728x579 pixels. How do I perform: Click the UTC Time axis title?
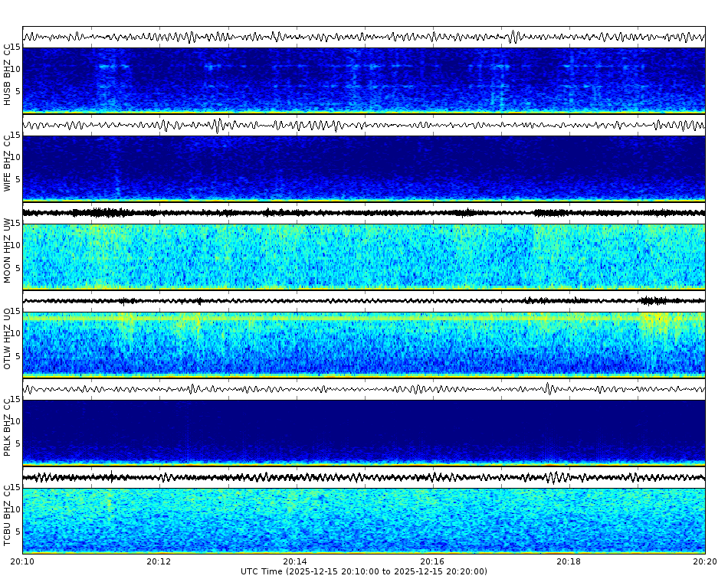364,571
